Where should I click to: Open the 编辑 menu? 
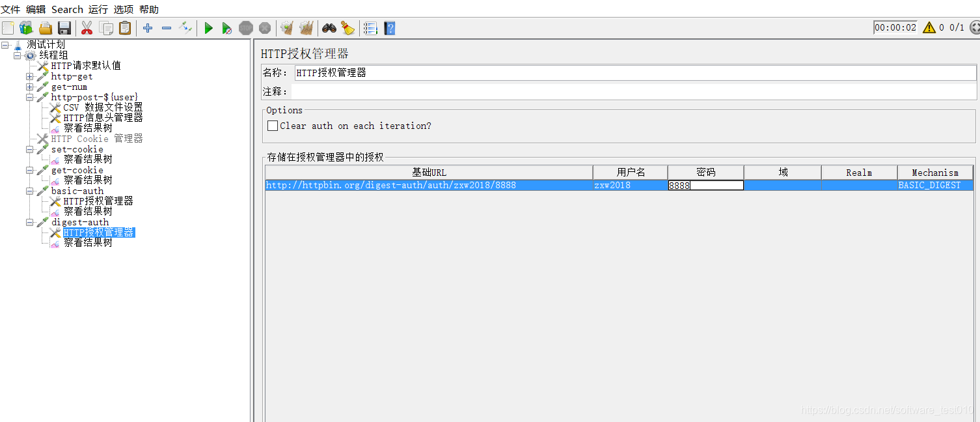[x=36, y=9]
